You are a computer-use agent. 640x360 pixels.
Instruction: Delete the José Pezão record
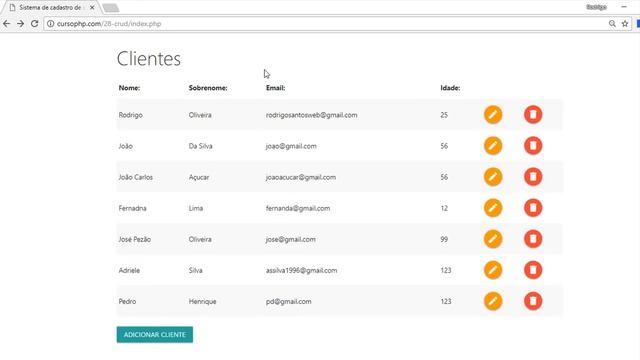click(x=533, y=239)
